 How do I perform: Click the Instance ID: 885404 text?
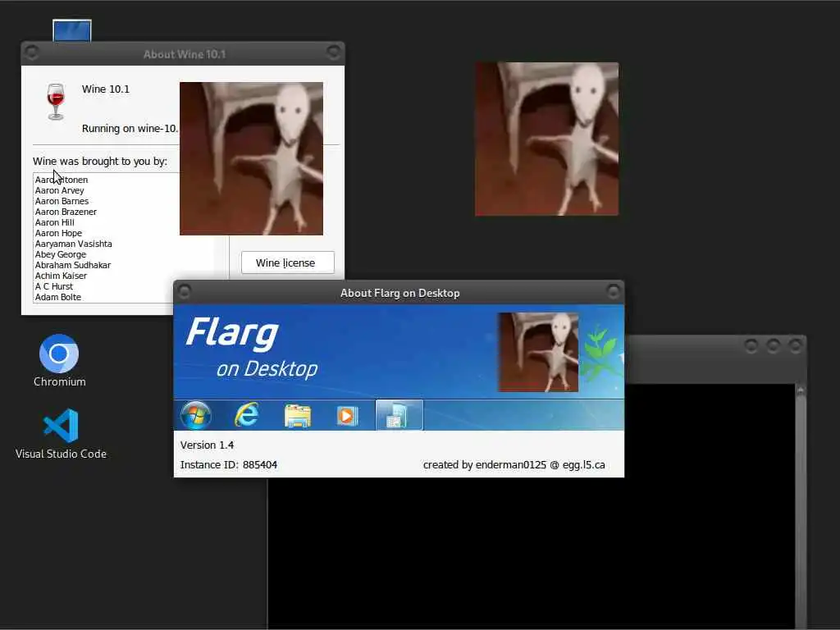pyautogui.click(x=229, y=464)
